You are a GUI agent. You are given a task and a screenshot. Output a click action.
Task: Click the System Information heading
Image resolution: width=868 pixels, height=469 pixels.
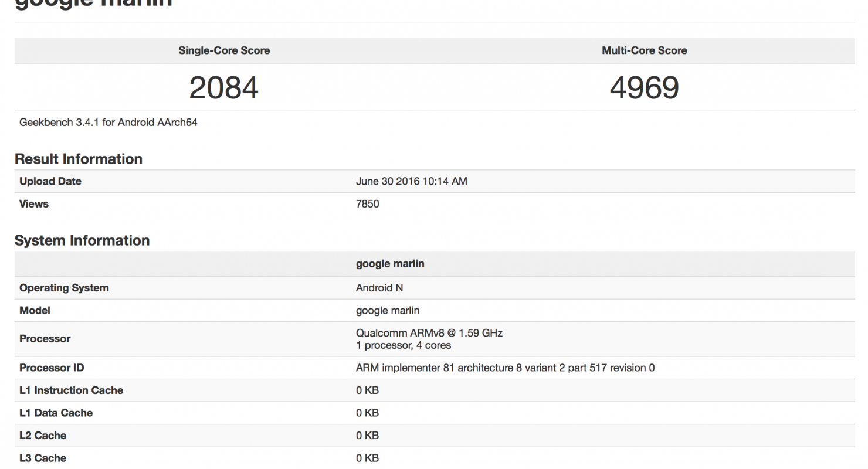82,240
